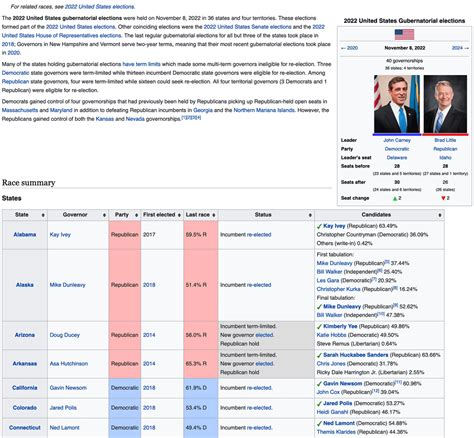Sort table by Last race column arrows
The height and width of the screenshot is (438, 474).
tap(214, 215)
